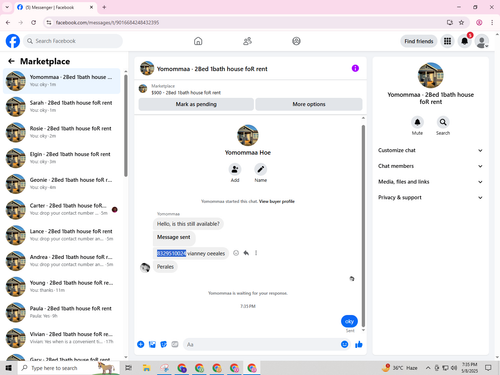Click the chat messages scrollbar
The width and height of the screenshot is (500, 375).
(363, 226)
